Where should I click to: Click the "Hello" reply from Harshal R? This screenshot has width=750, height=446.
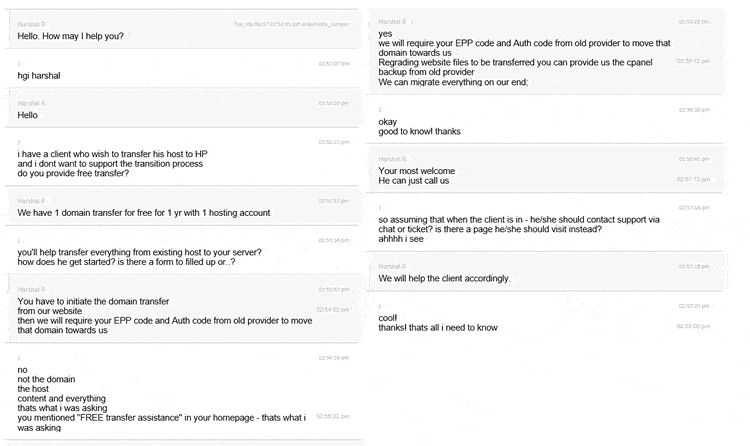pos(27,115)
